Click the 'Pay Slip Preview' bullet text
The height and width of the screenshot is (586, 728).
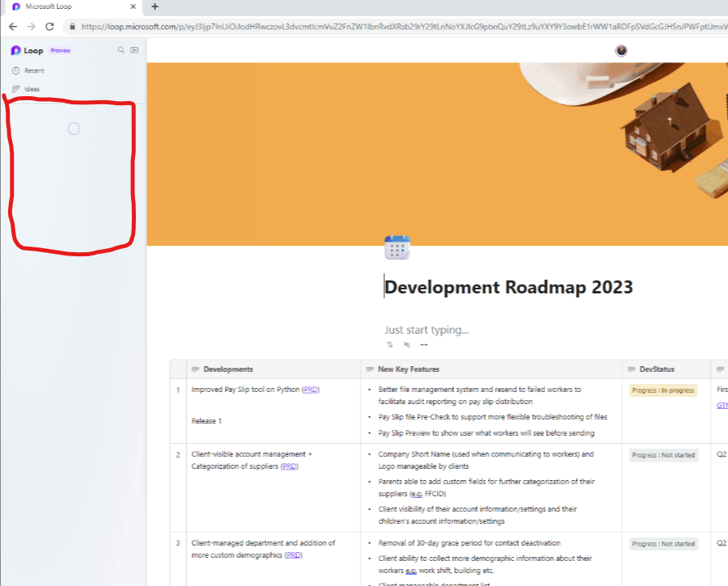click(486, 433)
